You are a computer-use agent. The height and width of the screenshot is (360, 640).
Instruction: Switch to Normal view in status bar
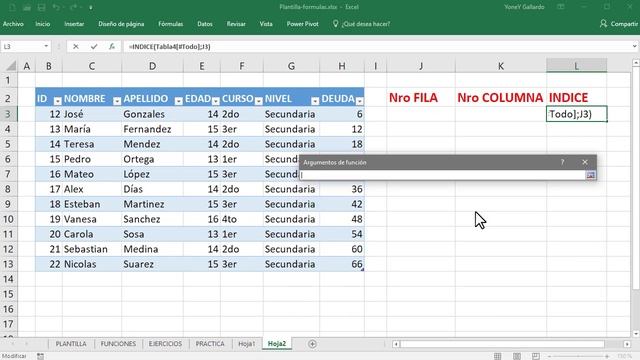498,356
